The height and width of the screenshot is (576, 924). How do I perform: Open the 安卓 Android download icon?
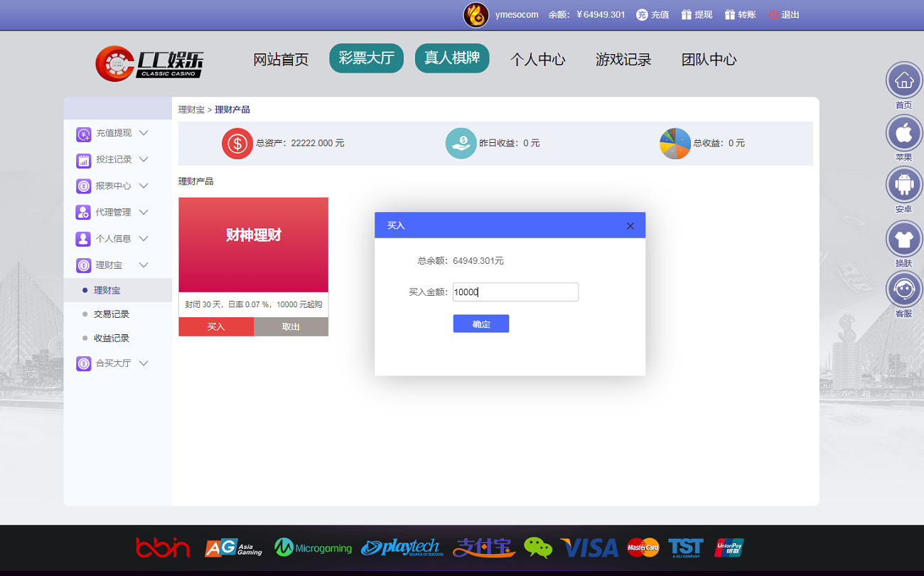tap(903, 185)
